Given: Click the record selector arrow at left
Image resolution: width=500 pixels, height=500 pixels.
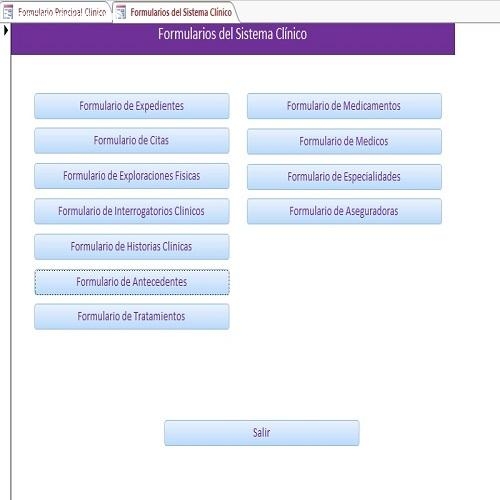Looking at the screenshot, I should click(6, 31).
